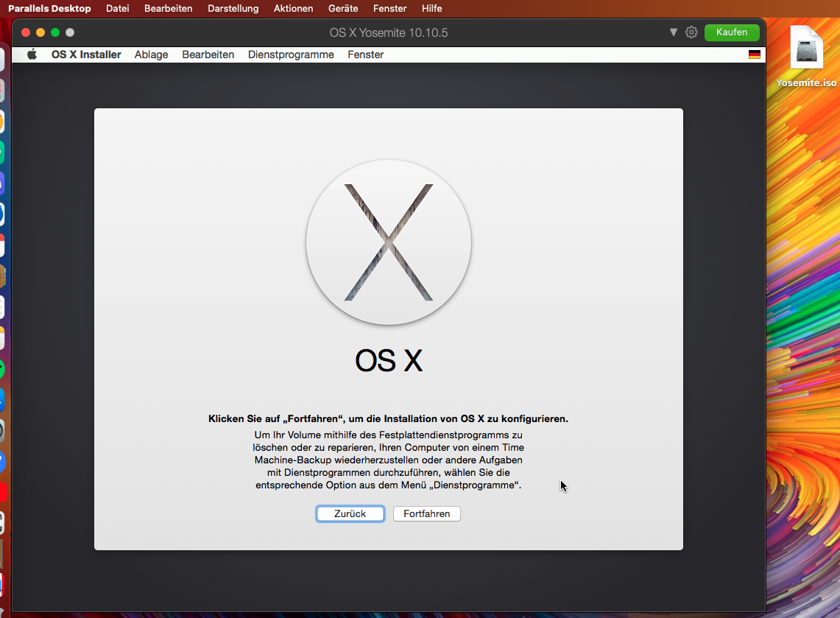Screen dimensions: 840x618
Task: Click the German flag input source icon
Action: coord(755,55)
